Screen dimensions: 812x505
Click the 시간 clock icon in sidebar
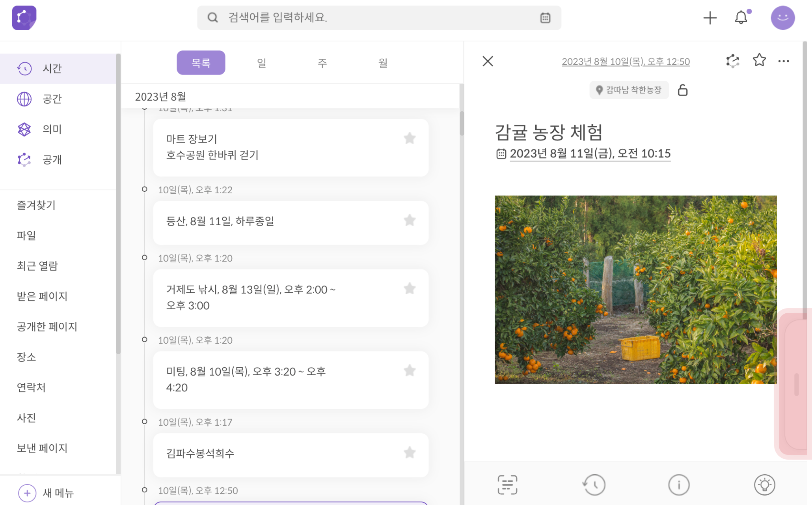click(x=24, y=68)
